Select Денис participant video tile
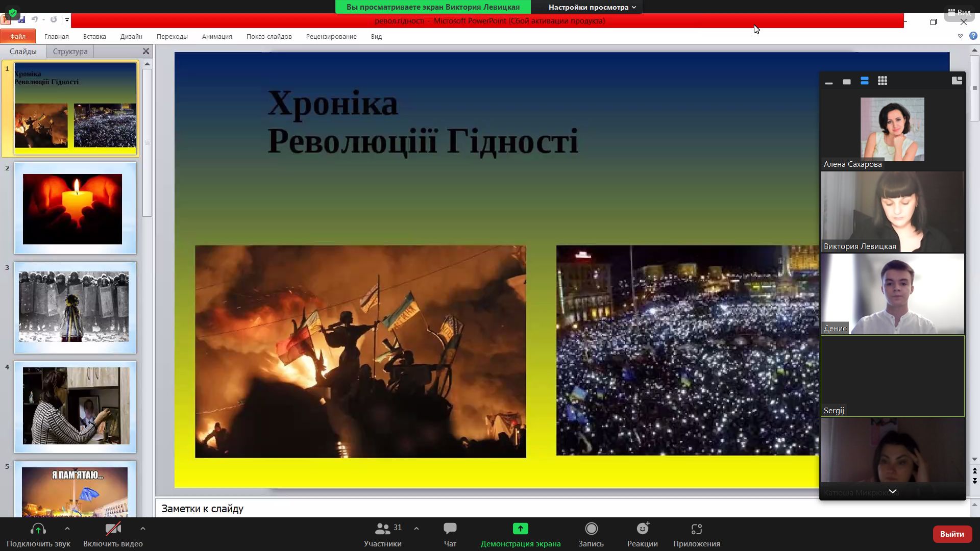 tap(893, 294)
